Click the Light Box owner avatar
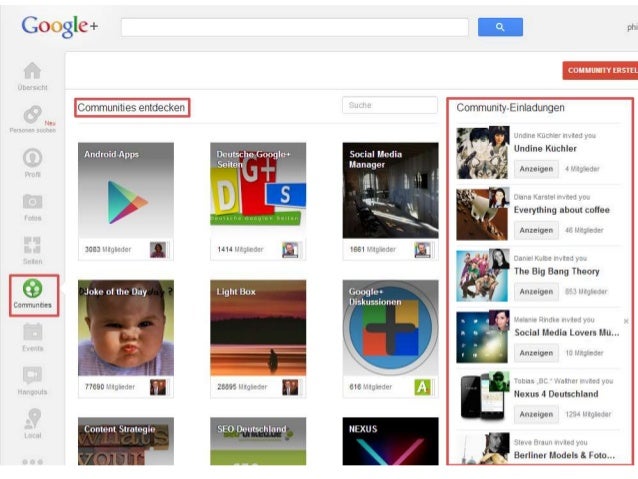The image size is (638, 479). pos(290,387)
